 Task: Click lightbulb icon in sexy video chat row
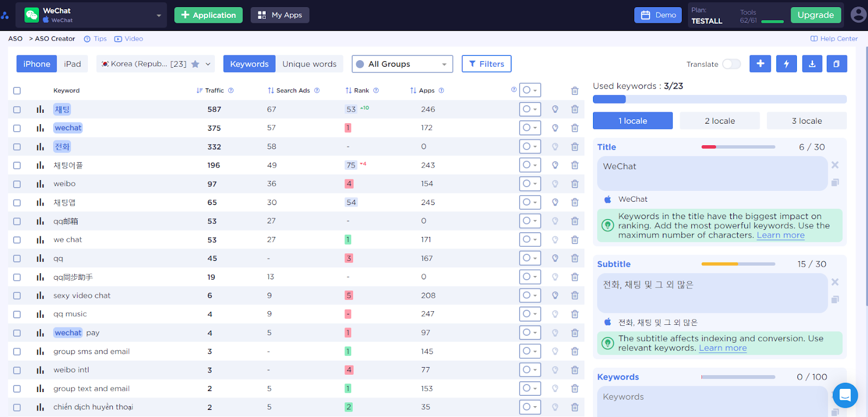click(555, 296)
